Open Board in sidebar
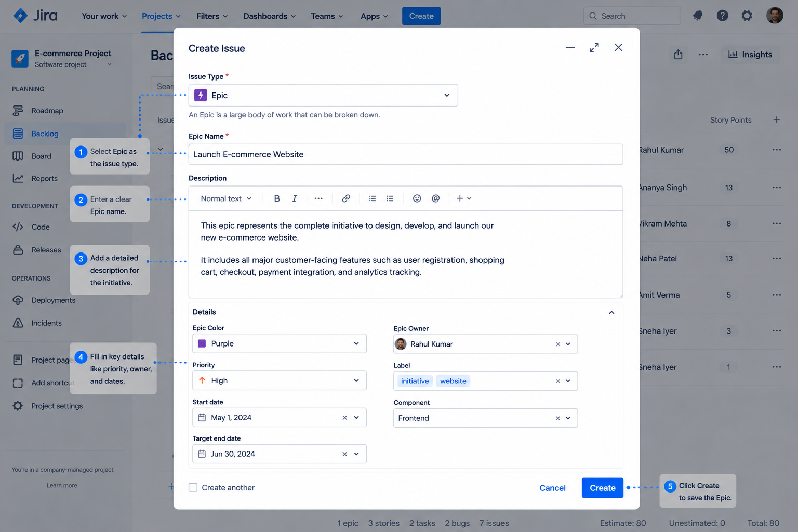Viewport: 798px width, 532px height. (41, 156)
